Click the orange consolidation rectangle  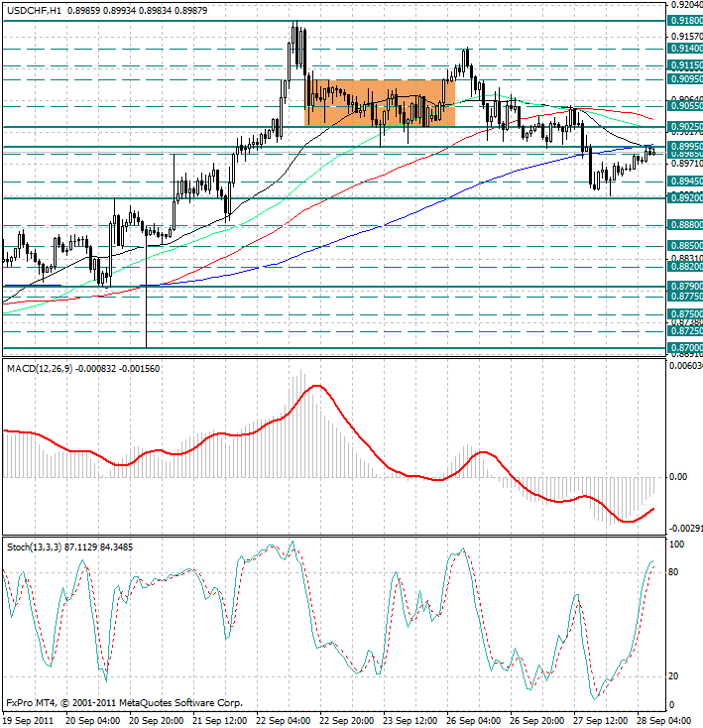click(380, 103)
